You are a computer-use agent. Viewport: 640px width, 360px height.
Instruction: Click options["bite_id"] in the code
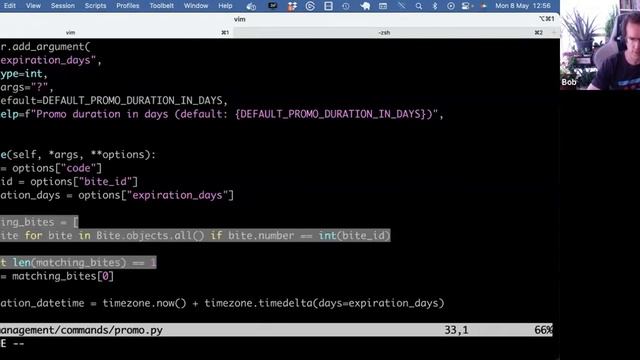coord(84,182)
